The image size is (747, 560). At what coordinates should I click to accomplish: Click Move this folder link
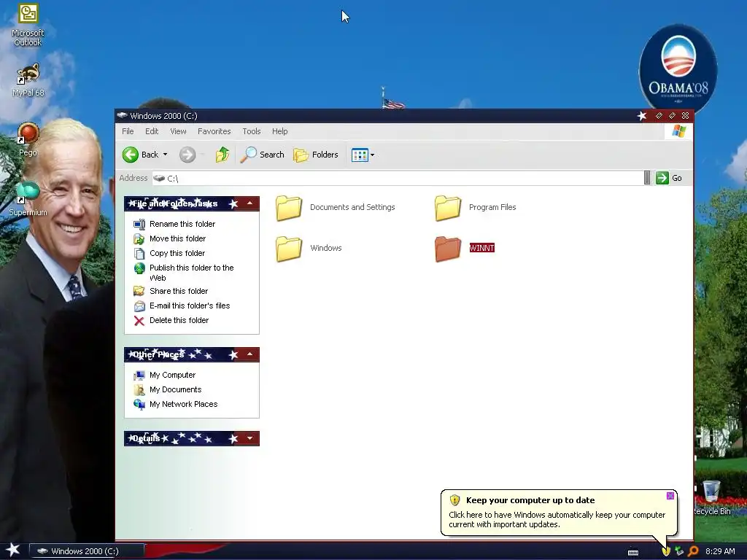pyautogui.click(x=178, y=238)
